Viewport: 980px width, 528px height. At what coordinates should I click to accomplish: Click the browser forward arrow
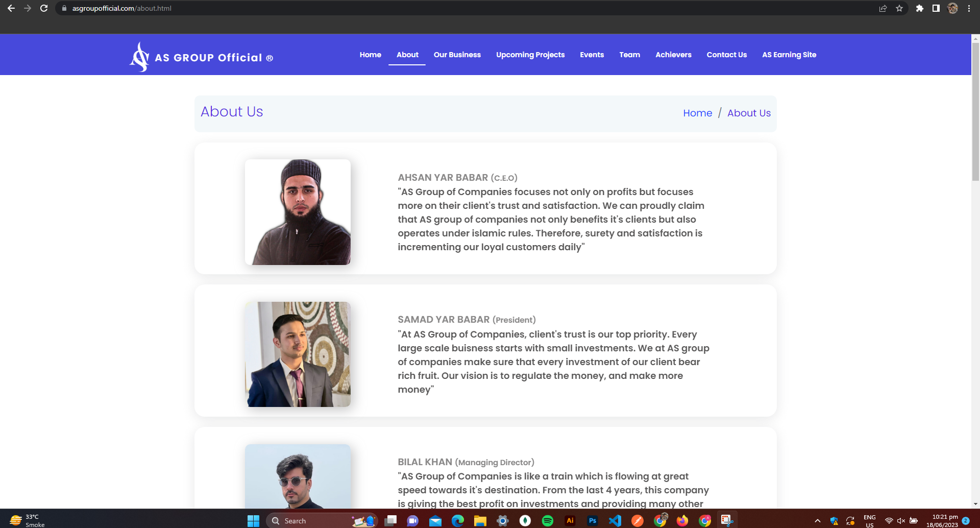tap(28, 8)
